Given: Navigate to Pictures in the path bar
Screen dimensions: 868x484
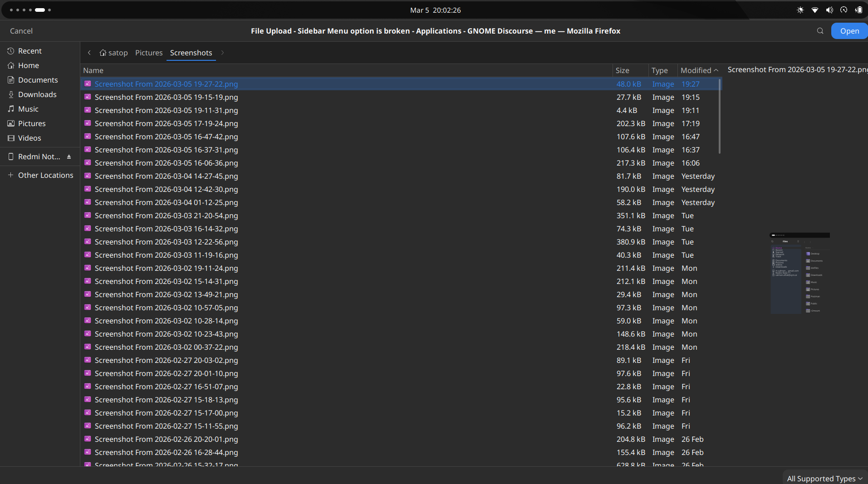Looking at the screenshot, I should click(x=149, y=53).
